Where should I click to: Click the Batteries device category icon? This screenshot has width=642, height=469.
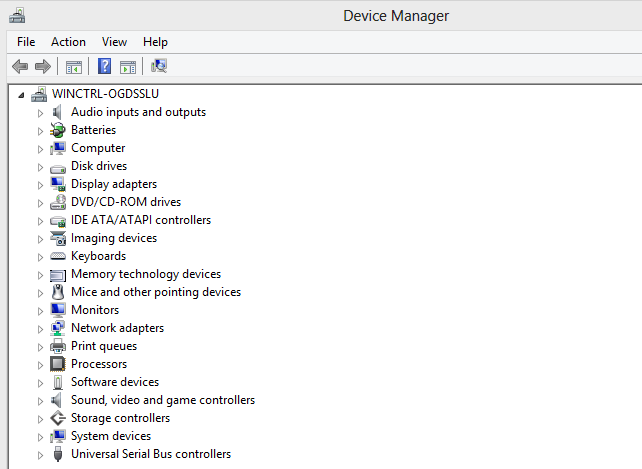58,130
